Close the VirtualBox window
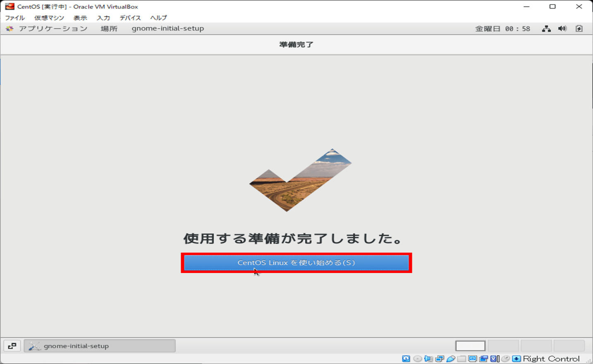 coord(579,7)
